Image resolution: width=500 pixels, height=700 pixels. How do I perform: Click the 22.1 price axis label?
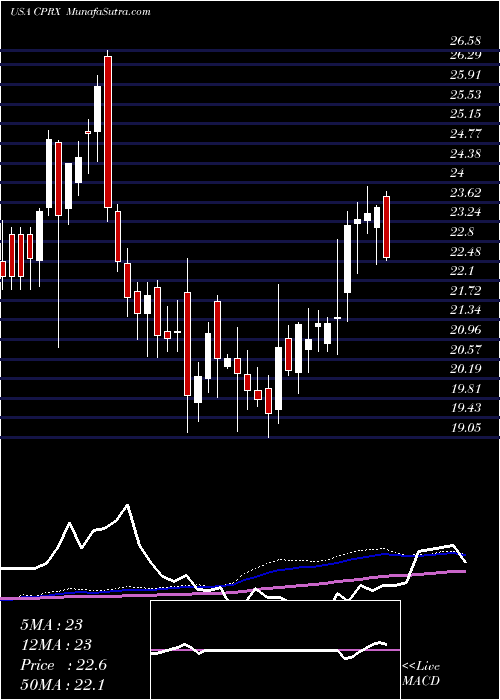[x=462, y=271]
